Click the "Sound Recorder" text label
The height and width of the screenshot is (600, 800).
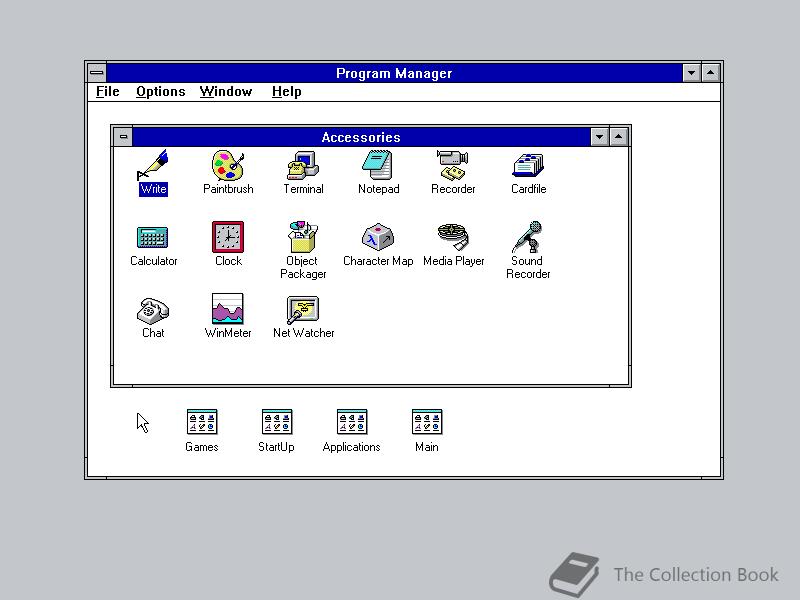pos(528,267)
